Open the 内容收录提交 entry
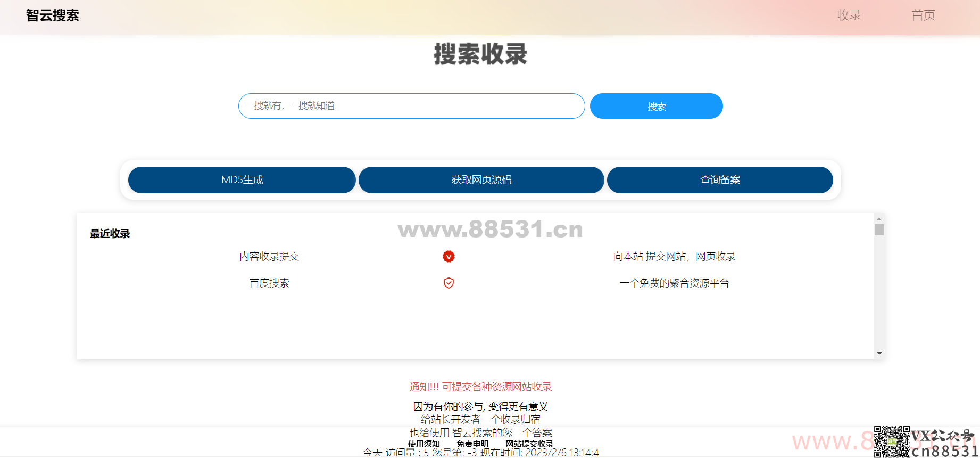The height and width of the screenshot is (458, 980). pyautogui.click(x=269, y=257)
